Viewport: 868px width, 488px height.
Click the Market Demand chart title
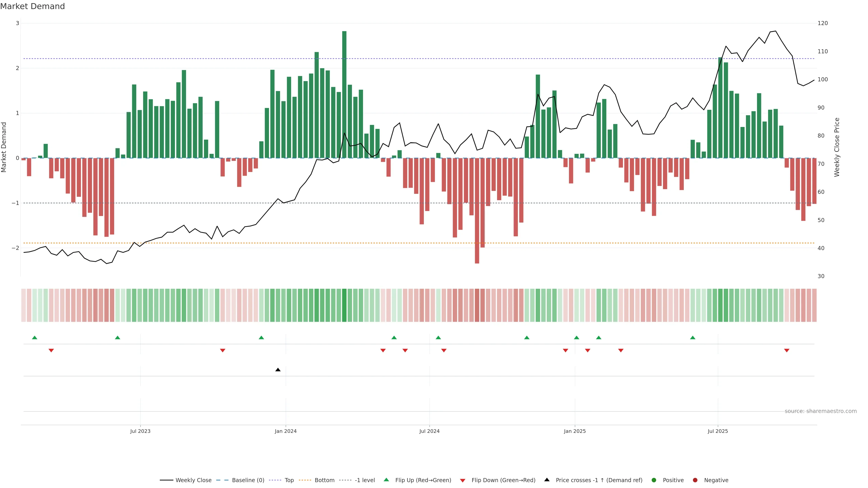[32, 6]
